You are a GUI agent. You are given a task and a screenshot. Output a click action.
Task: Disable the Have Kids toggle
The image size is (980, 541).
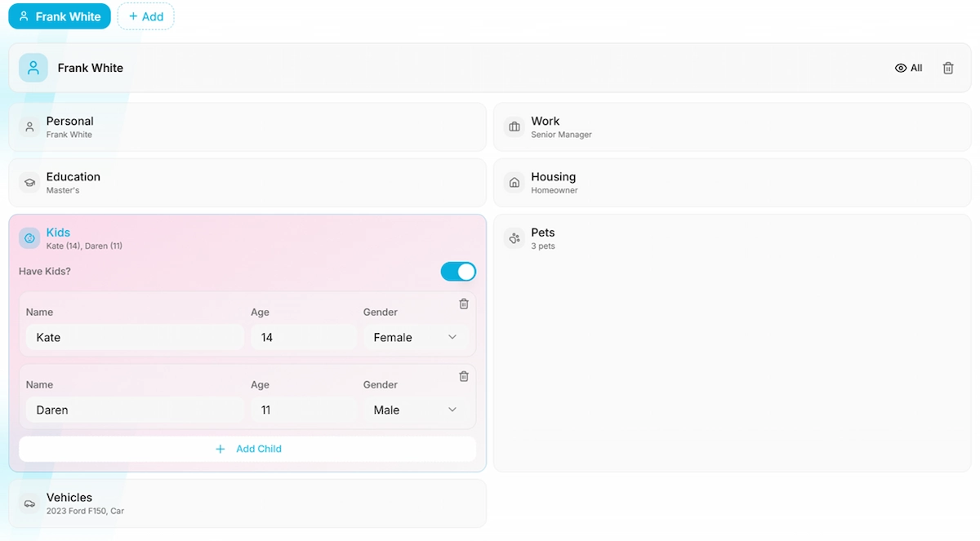[x=458, y=271]
